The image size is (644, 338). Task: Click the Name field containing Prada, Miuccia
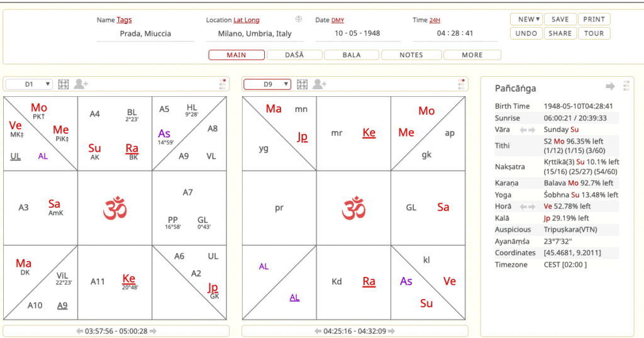tap(145, 34)
